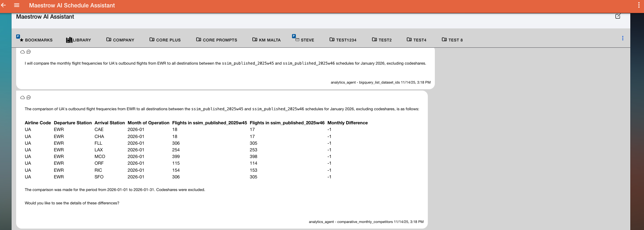This screenshot has width=644, height=230.
Task: Click the -1 difference in CAE row
Action: point(329,130)
